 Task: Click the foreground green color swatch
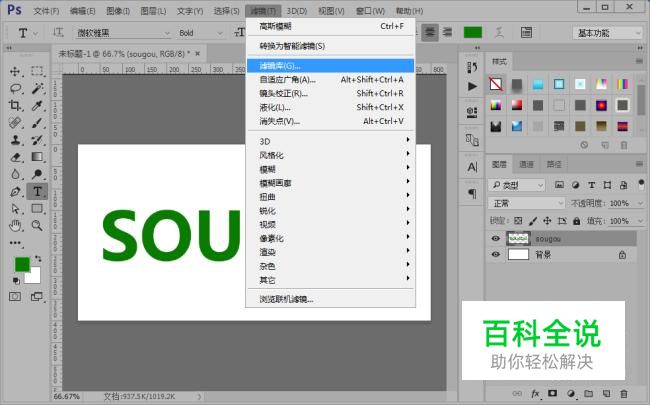click(22, 264)
